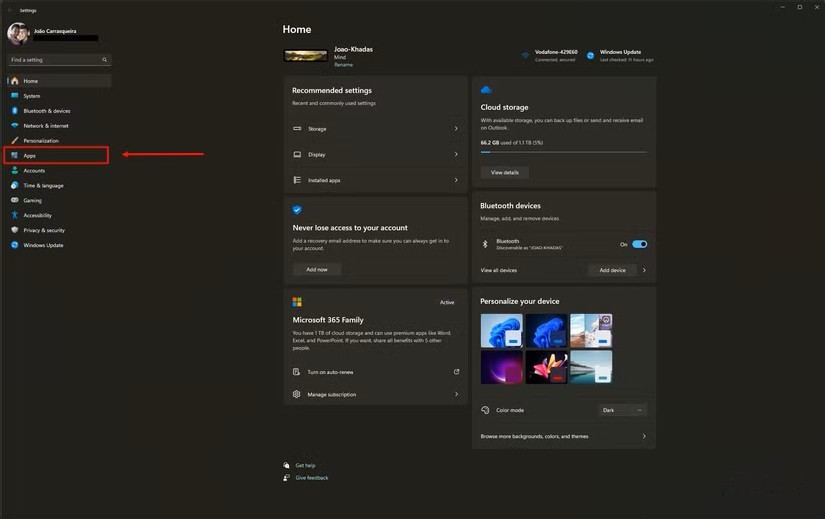Click the Gaming controller icon
The height and width of the screenshot is (519, 825).
(x=14, y=200)
